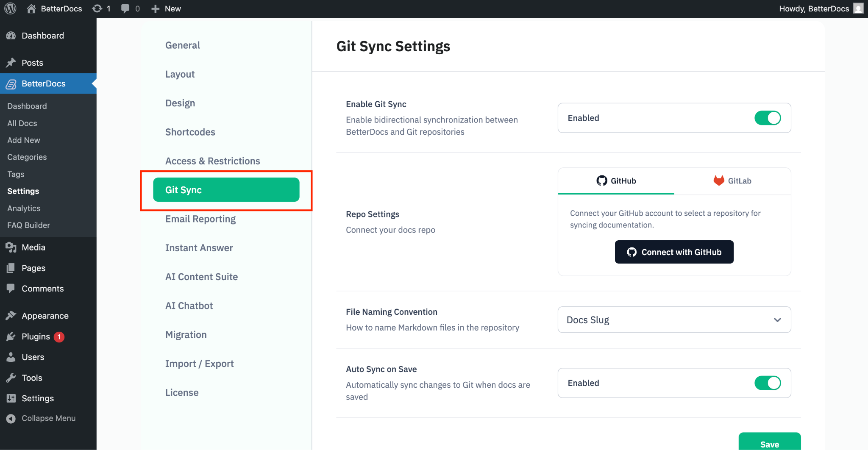Click the Pages icon
868x450 pixels.
11,268
